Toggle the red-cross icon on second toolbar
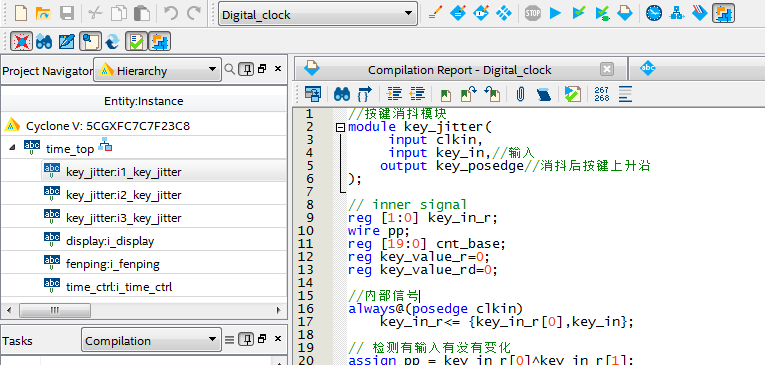Viewport: 765px width, 365px height. (x=21, y=41)
